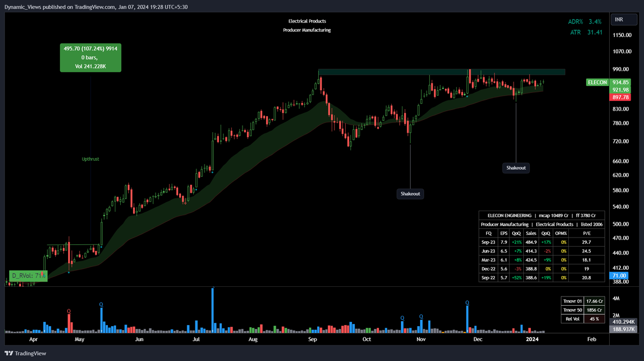
Task: Click the 484.9 sales value
Action: tap(531, 242)
